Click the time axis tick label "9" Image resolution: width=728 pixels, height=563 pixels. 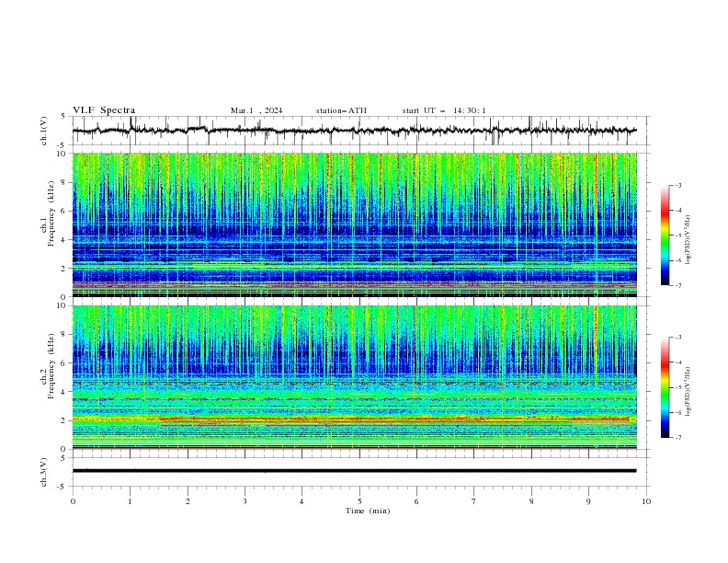[588, 501]
